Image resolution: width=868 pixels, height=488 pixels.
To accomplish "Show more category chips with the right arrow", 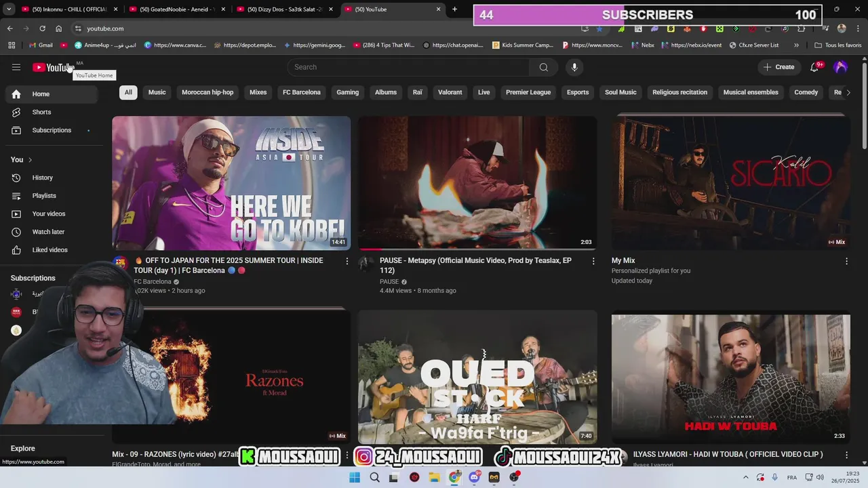I will [848, 93].
